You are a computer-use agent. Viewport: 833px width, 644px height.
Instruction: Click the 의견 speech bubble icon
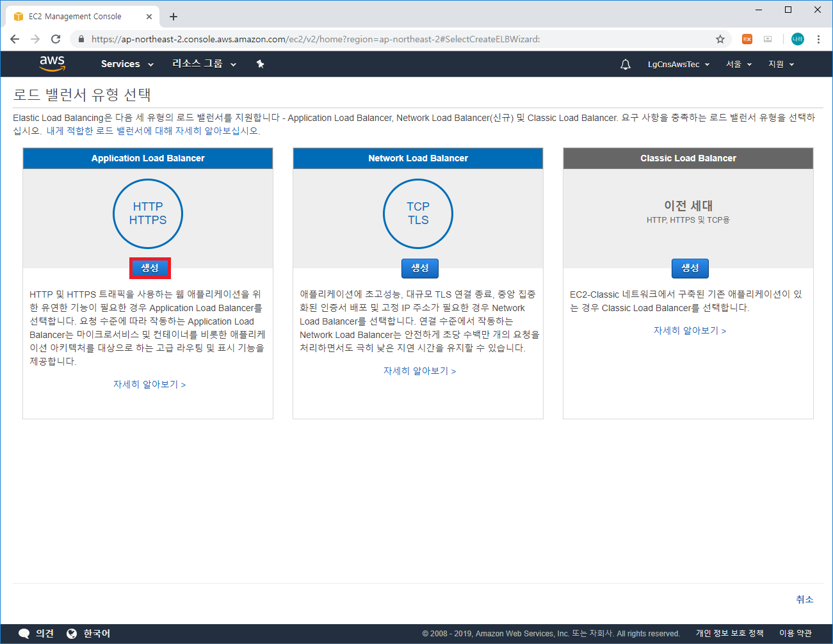click(x=24, y=634)
